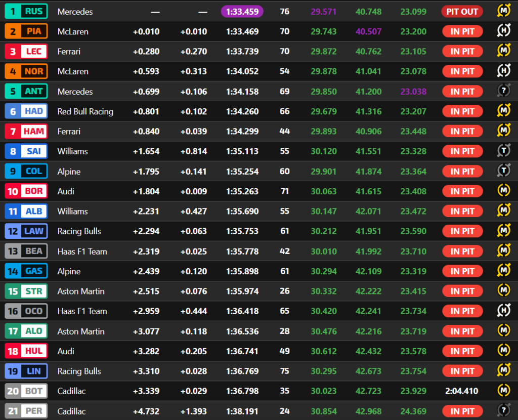The image size is (518, 420).
Task: Select the RUS driver position badge
Action: pyautogui.click(x=26, y=11)
